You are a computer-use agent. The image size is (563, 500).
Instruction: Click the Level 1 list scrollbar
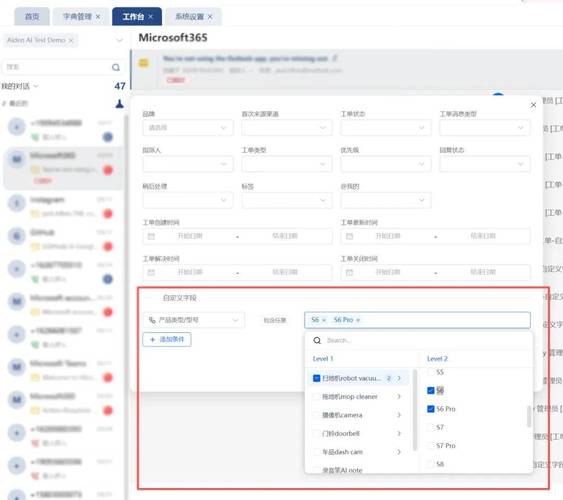[x=415, y=409]
